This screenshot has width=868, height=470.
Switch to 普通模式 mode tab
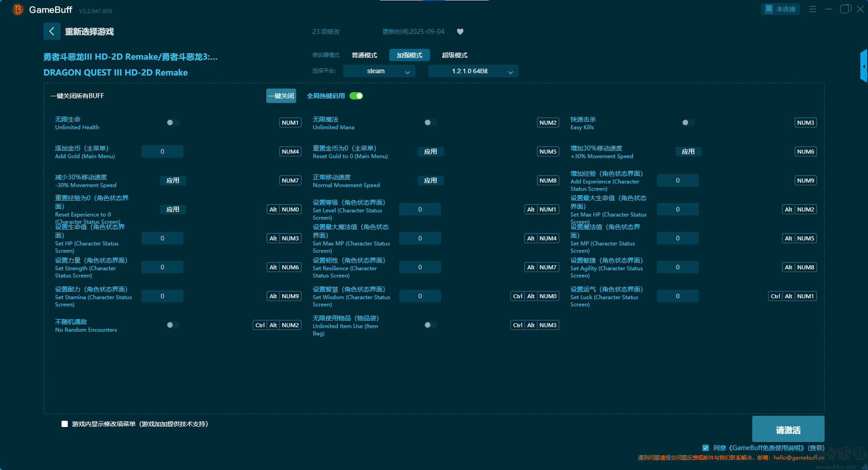point(364,55)
